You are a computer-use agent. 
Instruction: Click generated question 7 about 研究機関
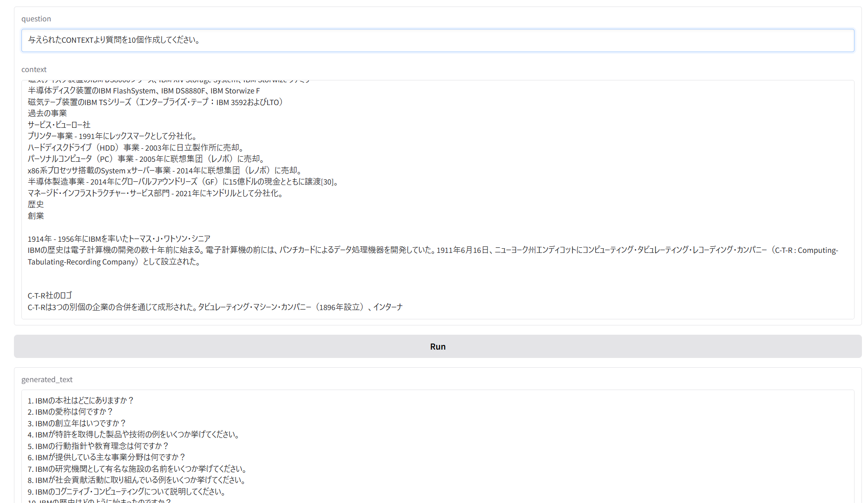pyautogui.click(x=138, y=469)
